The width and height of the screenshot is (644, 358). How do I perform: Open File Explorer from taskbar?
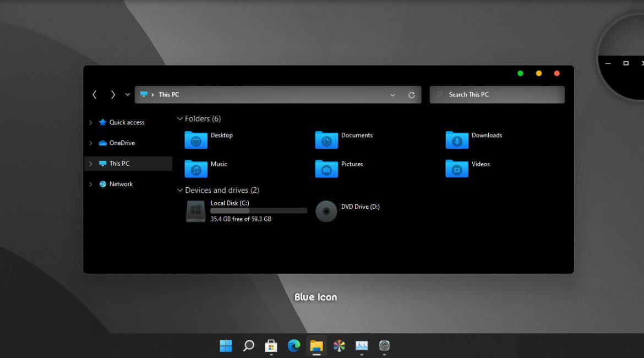point(316,346)
